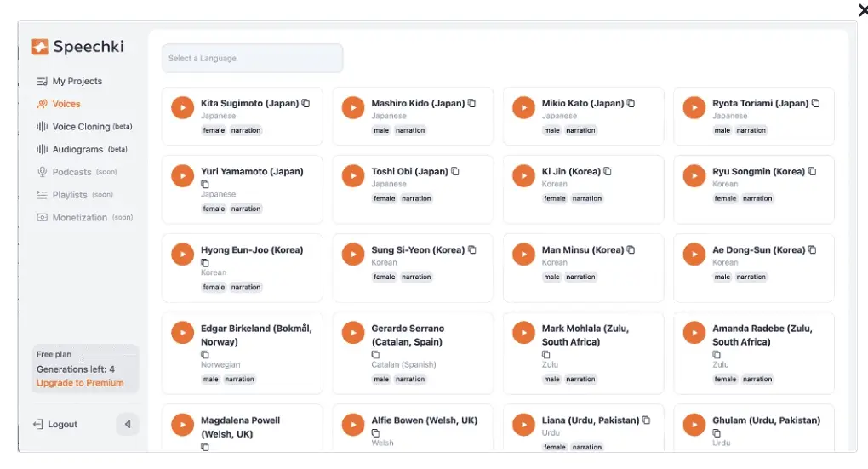Click the Logout button
The width and height of the screenshot is (868, 469).
tap(55, 425)
